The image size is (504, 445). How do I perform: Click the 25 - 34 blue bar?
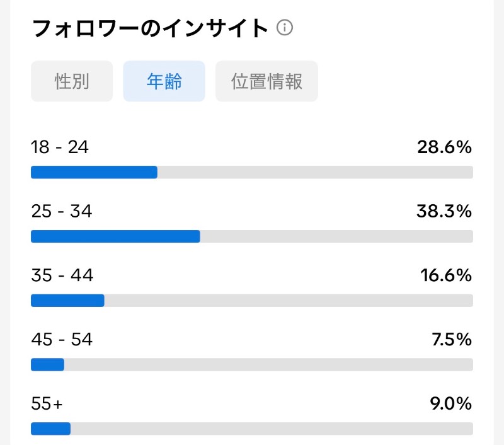pyautogui.click(x=115, y=236)
